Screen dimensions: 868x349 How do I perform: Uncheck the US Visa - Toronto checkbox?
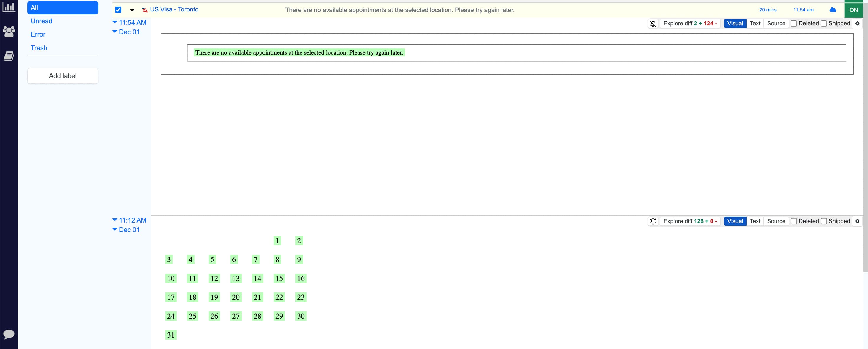pyautogui.click(x=118, y=10)
